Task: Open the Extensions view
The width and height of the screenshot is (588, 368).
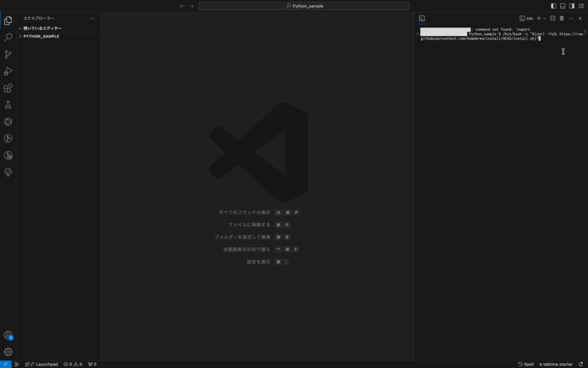Action: (x=8, y=88)
